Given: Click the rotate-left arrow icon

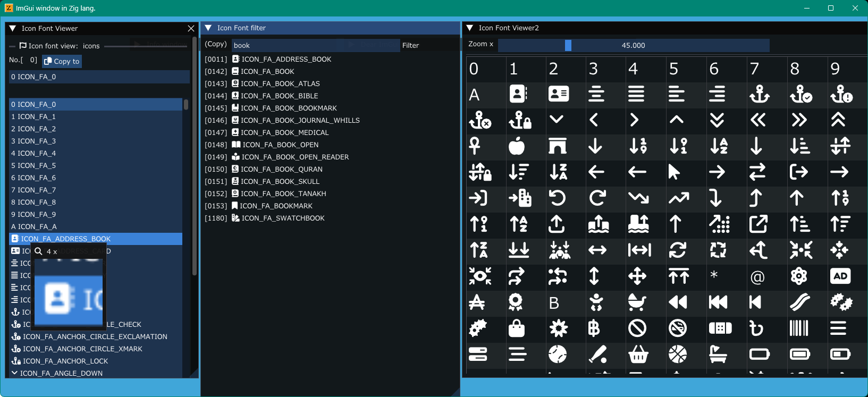Looking at the screenshot, I should tap(557, 198).
